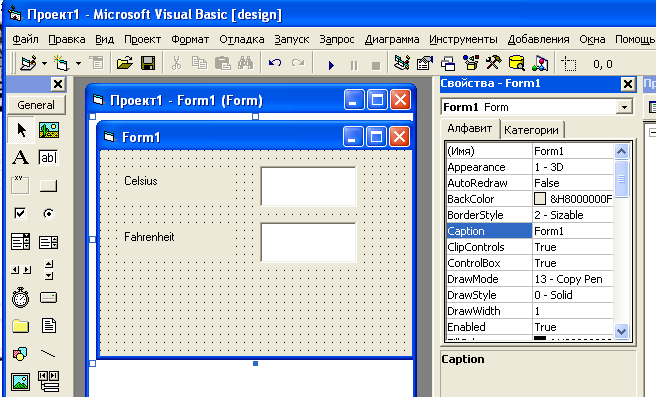Click the Cut scissors icon
Image resolution: width=656 pixels, height=397 pixels.
point(177,64)
